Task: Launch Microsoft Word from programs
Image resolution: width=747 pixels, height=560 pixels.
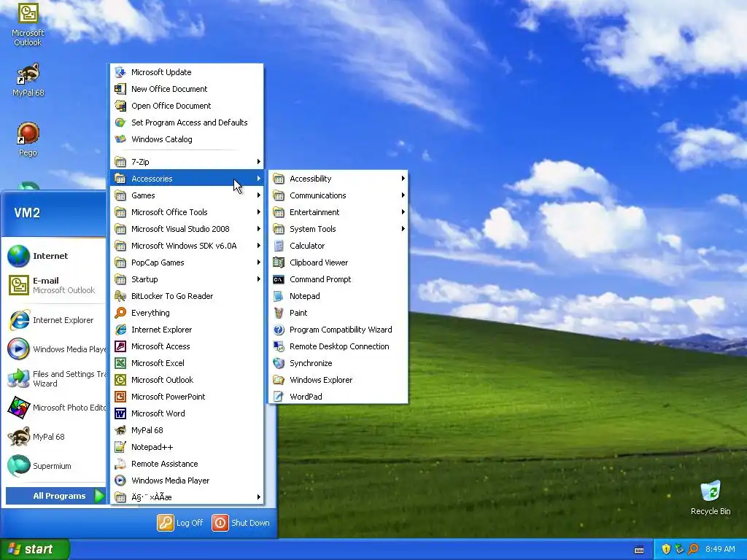Action: (x=187, y=413)
